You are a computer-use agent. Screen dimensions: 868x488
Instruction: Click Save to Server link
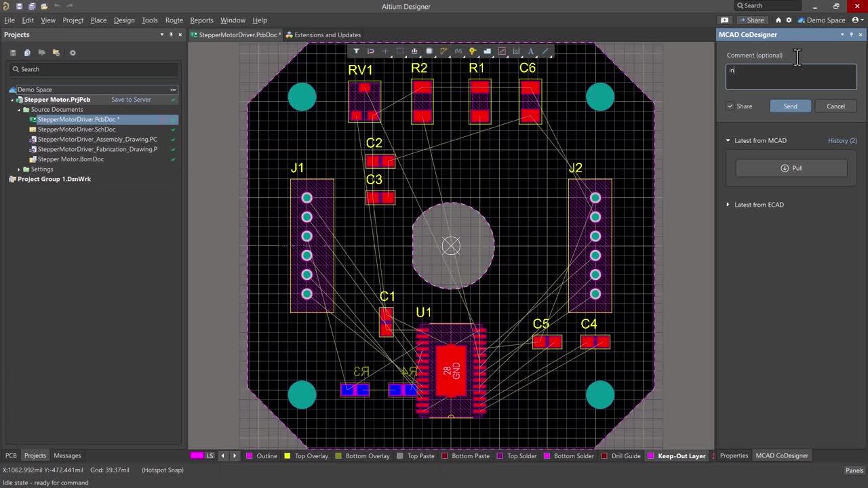point(131,100)
